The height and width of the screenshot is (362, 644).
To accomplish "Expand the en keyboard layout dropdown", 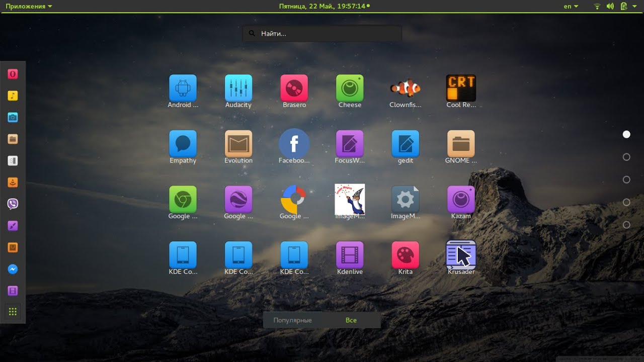I will click(571, 6).
